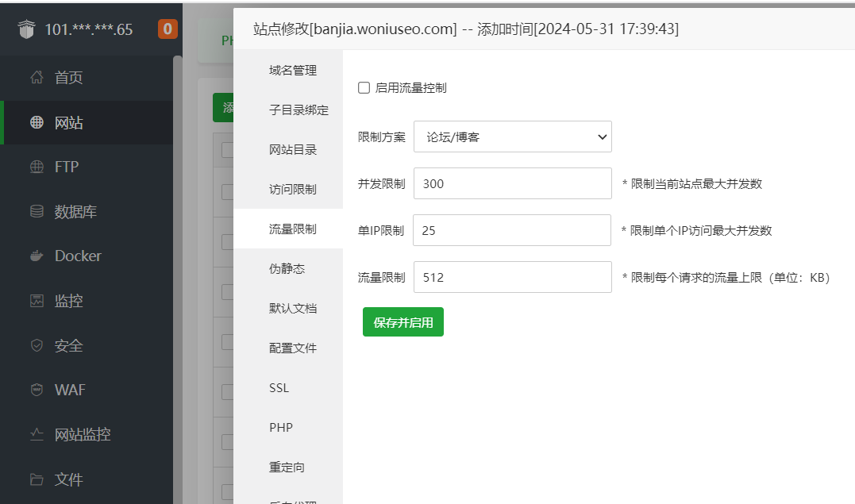855x504 pixels.
Task: Click the Docker whale icon
Action: point(37,256)
